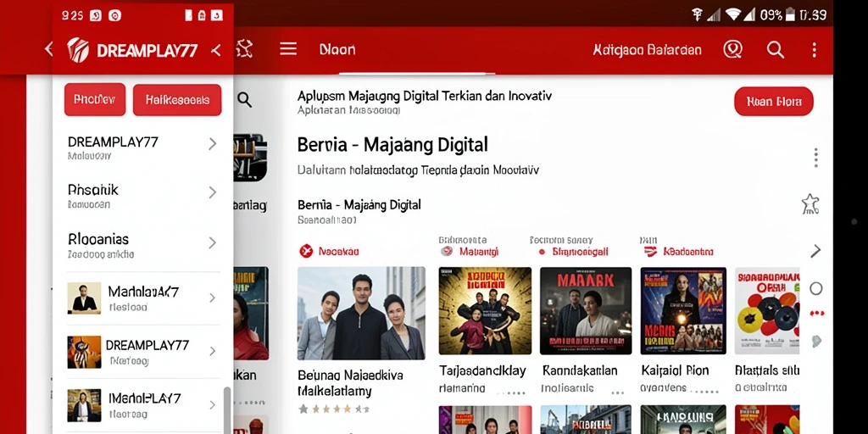Expand the IMadolPLAY7 row chevron
The height and width of the screenshot is (434, 868).
(212, 404)
